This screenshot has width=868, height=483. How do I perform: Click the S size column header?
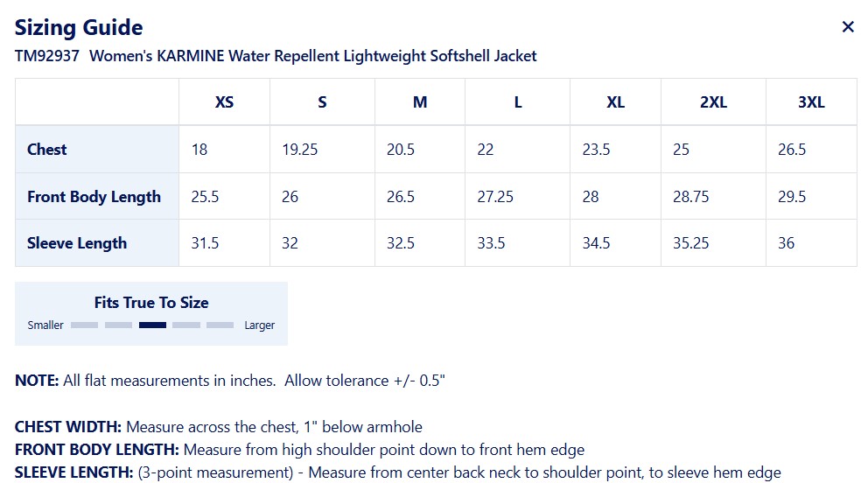point(322,102)
